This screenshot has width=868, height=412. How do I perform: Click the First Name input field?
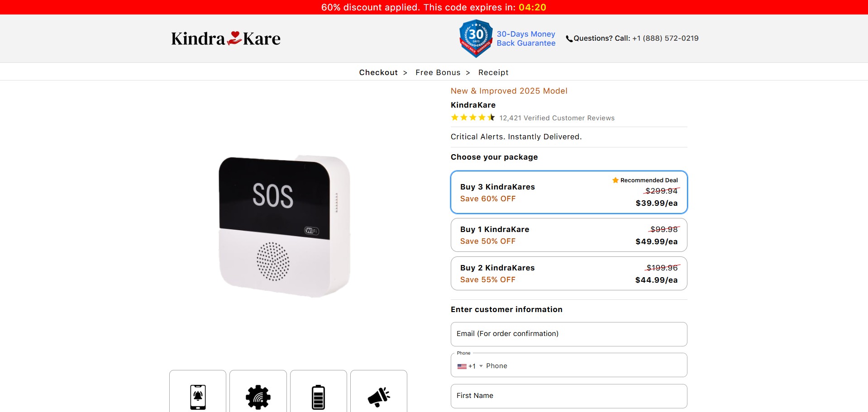[569, 396]
